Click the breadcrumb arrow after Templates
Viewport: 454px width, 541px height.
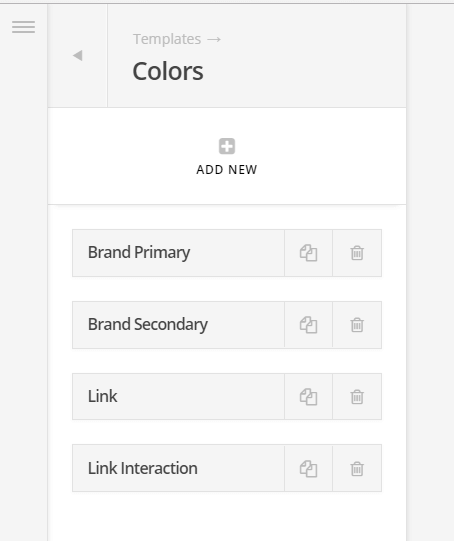click(214, 39)
